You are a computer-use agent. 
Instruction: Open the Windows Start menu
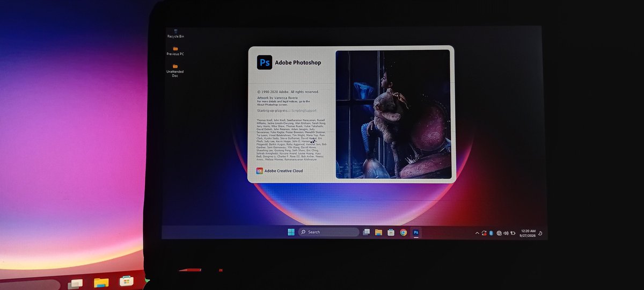tap(290, 232)
